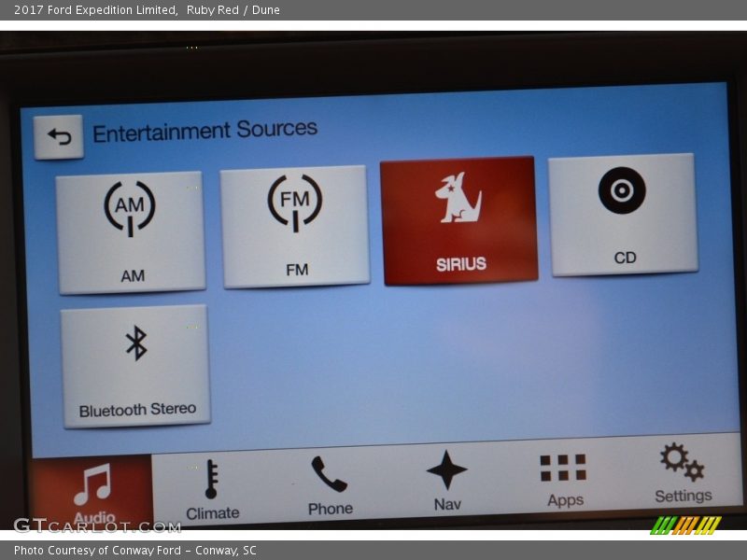747x560 pixels.
Task: Switch to the Settings tab label
Action: (x=683, y=496)
